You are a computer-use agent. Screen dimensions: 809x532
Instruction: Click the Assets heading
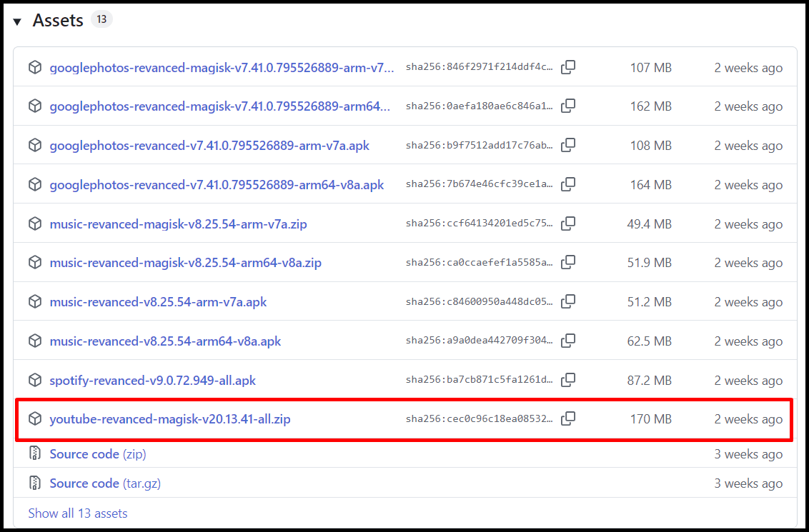58,21
